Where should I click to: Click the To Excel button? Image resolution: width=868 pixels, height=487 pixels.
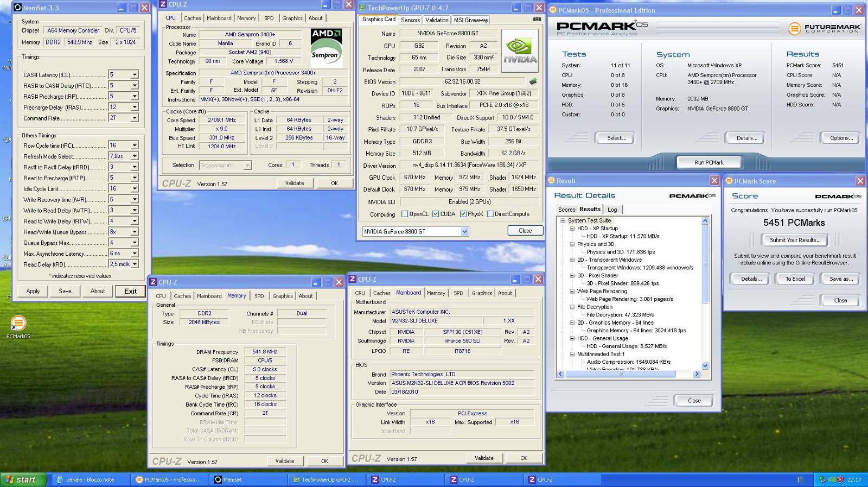coord(795,279)
